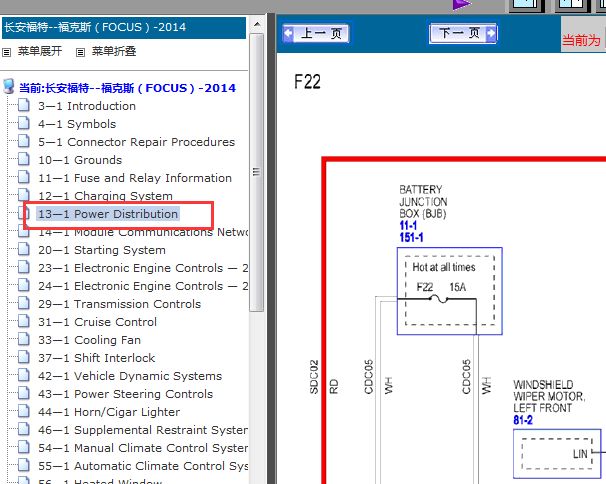Open 46—1 Supplemental Restraint System

pyautogui.click(x=143, y=429)
